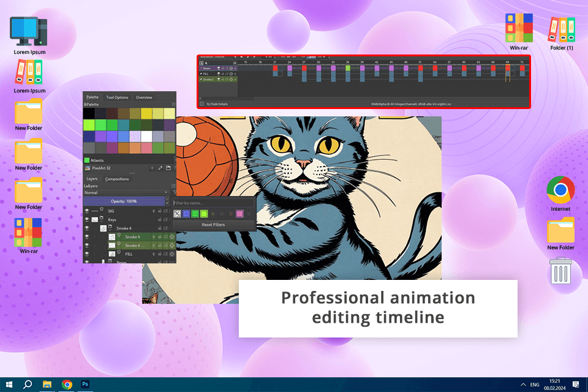588x392 pixels.
Task: Toggle onion skin bulb on SIG layer
Action: tap(154, 211)
